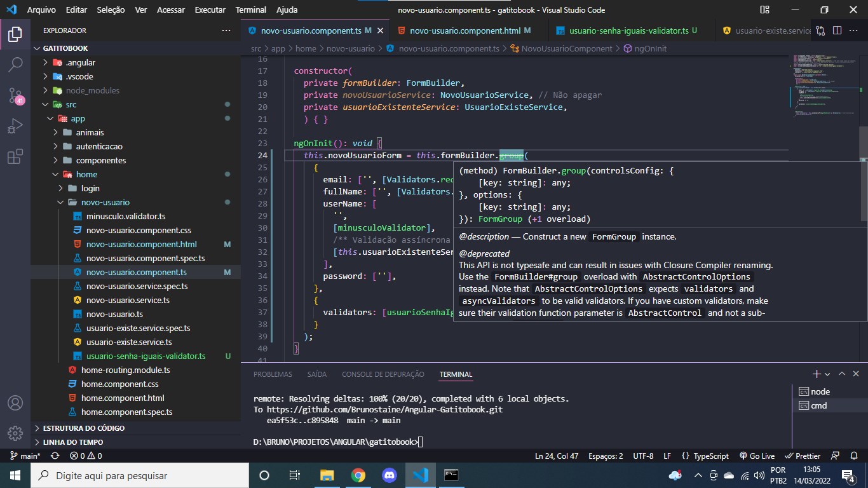Expand ESTRUTURA DO CÓDIGO section
The width and height of the screenshot is (868, 488).
coord(135,428)
